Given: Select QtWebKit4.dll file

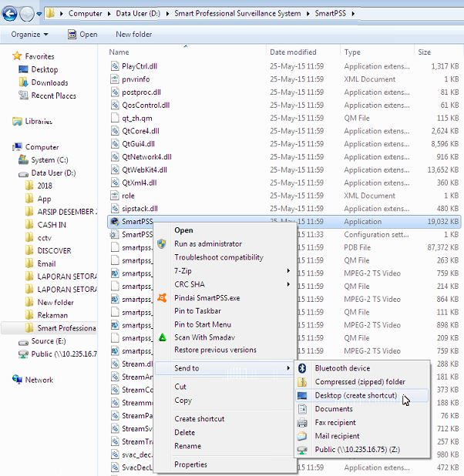Looking at the screenshot, I should tap(144, 170).
